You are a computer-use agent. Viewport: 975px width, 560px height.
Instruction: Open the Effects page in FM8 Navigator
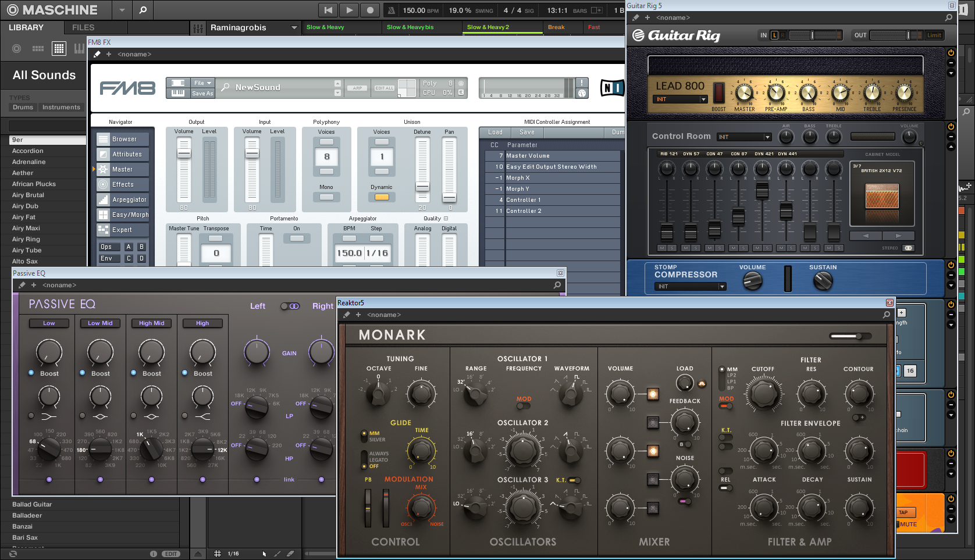(123, 184)
